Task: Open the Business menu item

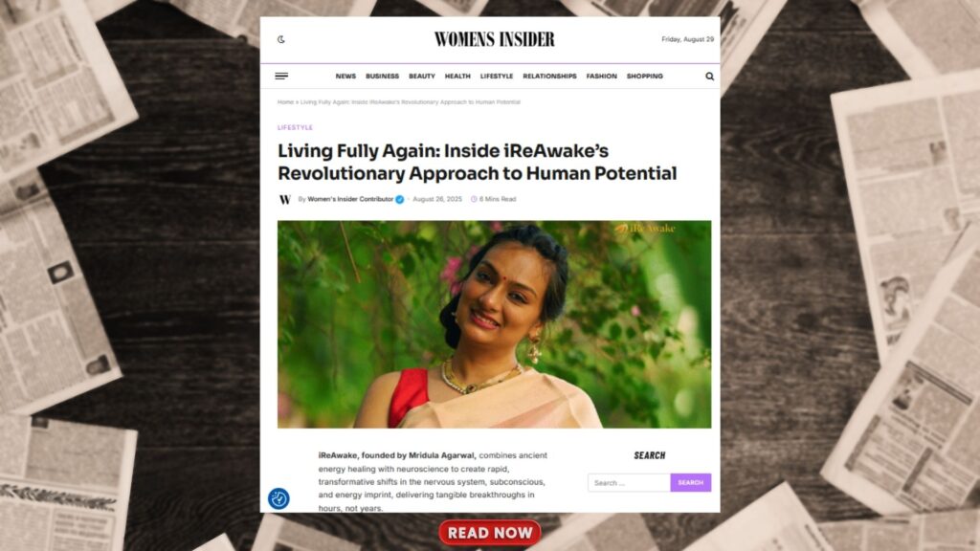Action: (382, 77)
